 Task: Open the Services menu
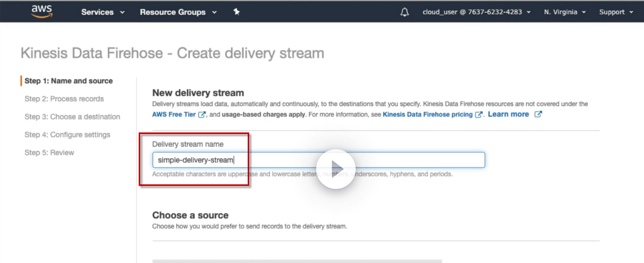103,12
